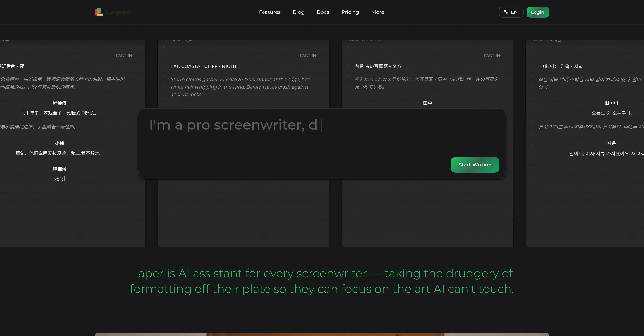Click the EXT. COASTAL CLIFF - NIGHT heading
This screenshot has width=644, height=336.
click(204, 66)
